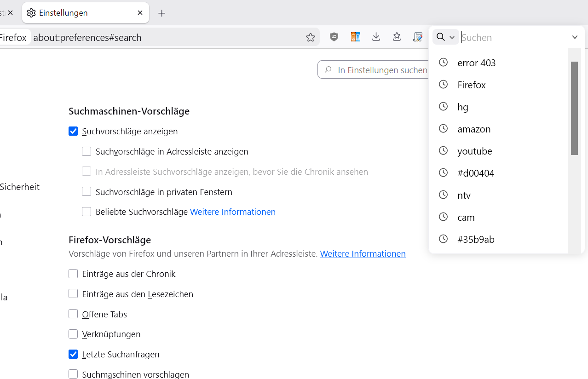588x379 pixels.
Task: Enable 'Suchvorschläge in privaten Fenstern'
Action: (86, 192)
